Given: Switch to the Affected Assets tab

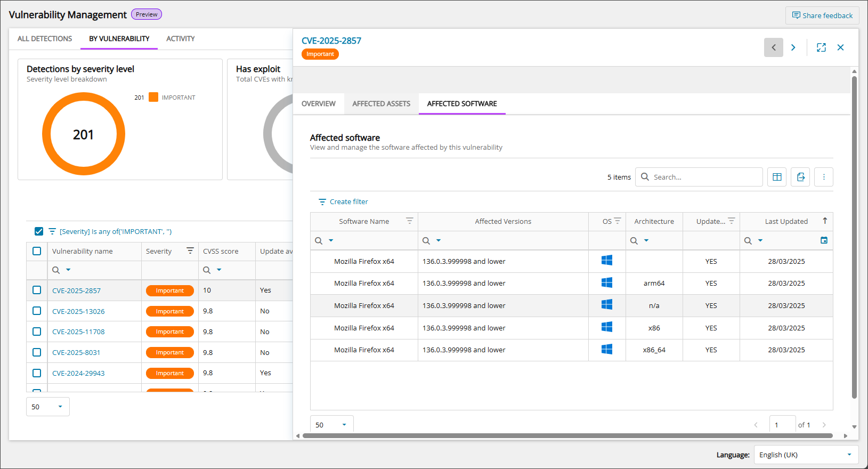Looking at the screenshot, I should pos(381,103).
